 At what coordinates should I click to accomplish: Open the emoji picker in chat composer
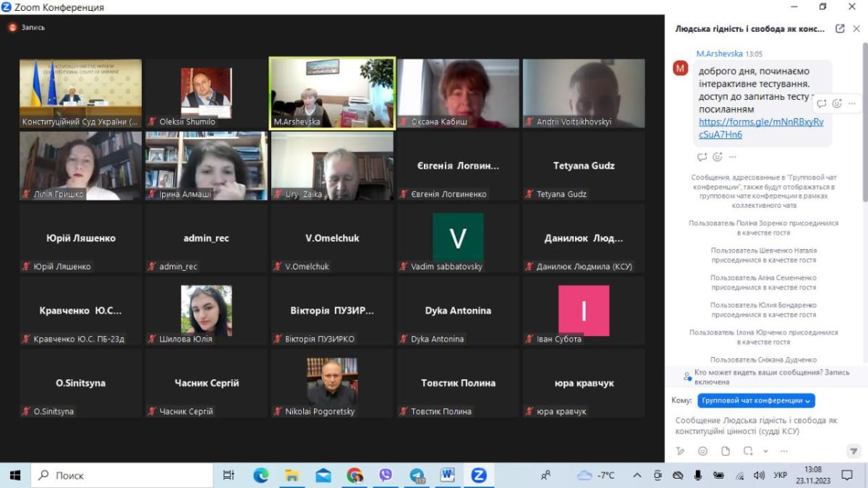(702, 451)
